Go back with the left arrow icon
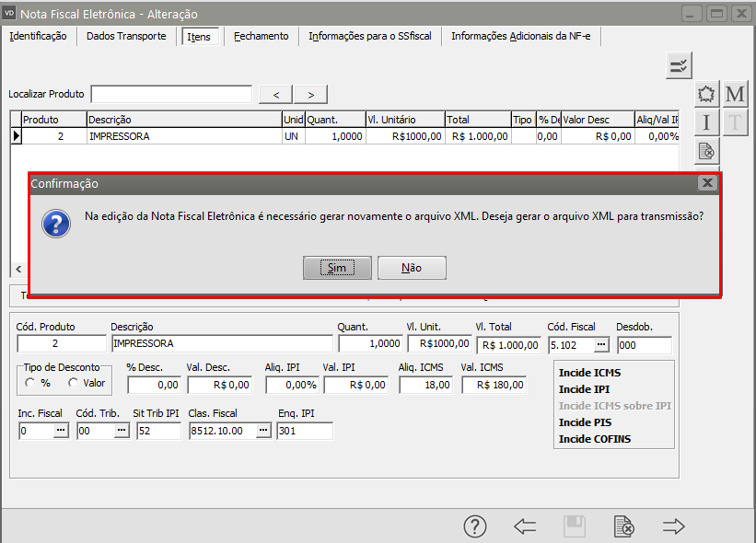Screen dimensions: 756x543 pos(525,526)
